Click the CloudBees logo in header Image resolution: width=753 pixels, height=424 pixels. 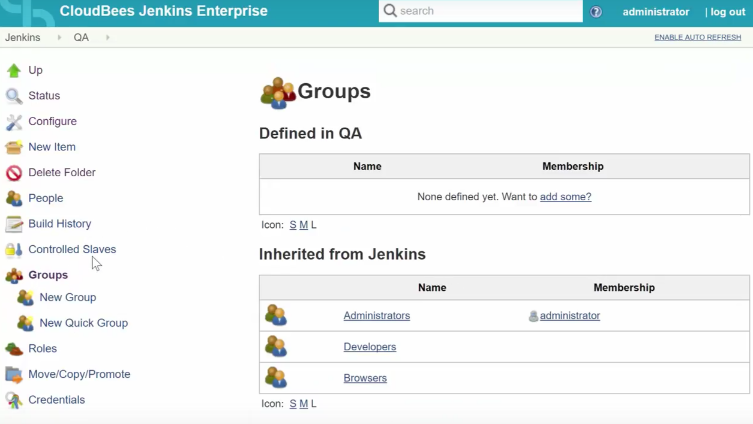29,13
